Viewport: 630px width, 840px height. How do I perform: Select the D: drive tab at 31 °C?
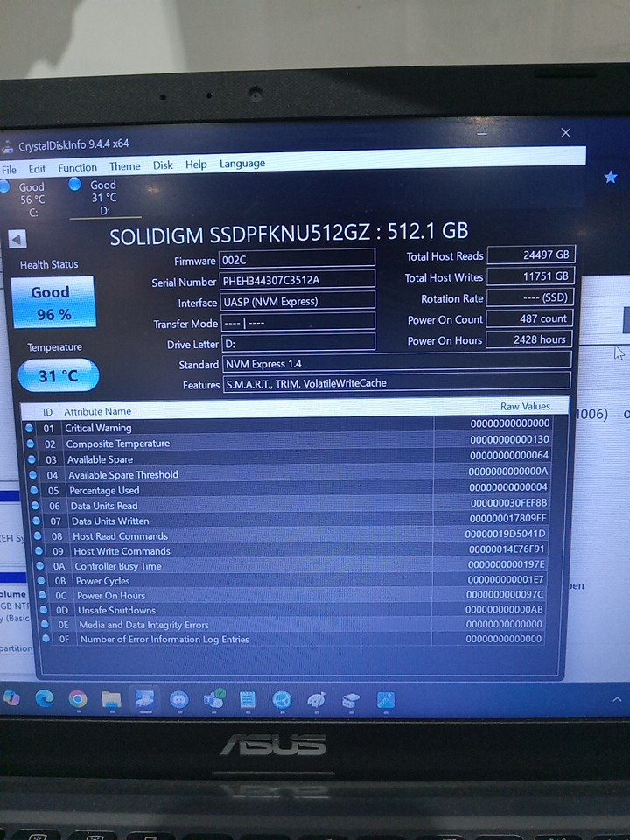point(103,198)
